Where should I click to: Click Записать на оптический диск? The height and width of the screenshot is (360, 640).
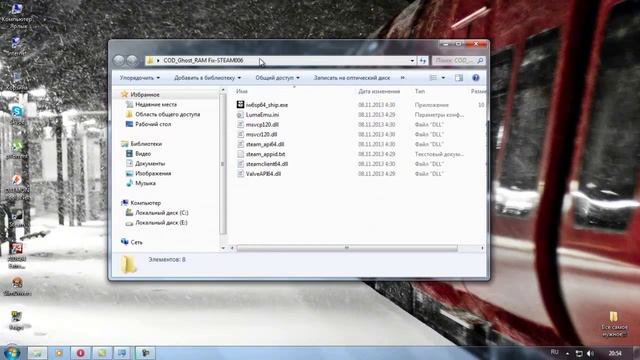click(x=352, y=78)
